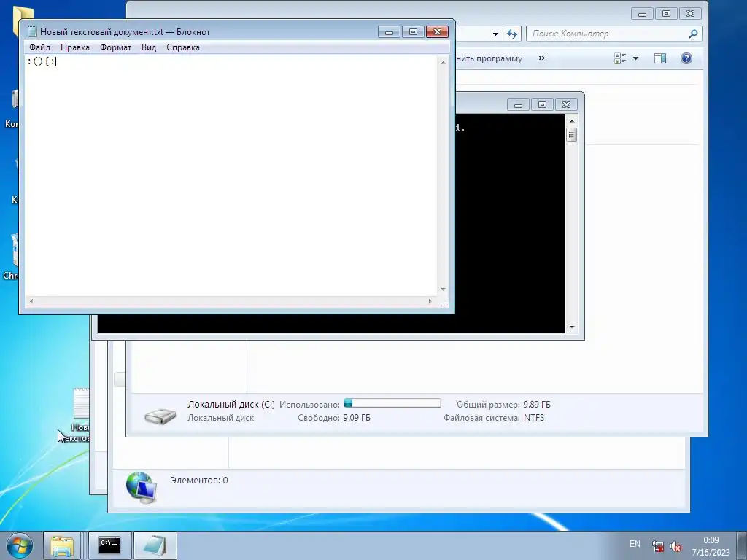747x560 pixels.
Task: Open the Файл menu in Notepad
Action: coord(39,47)
